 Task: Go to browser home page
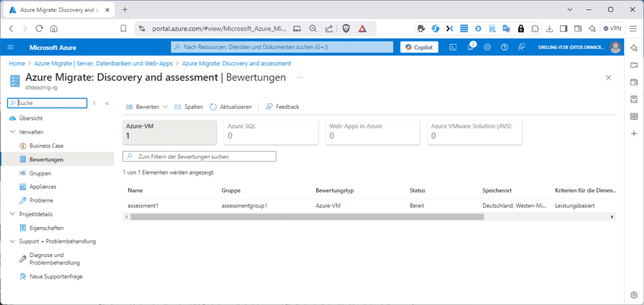point(53,29)
